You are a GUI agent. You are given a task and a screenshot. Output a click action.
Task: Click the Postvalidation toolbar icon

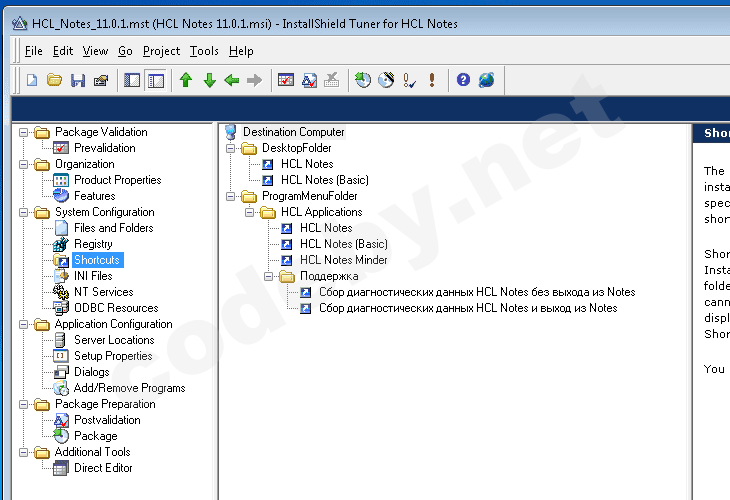[309, 80]
